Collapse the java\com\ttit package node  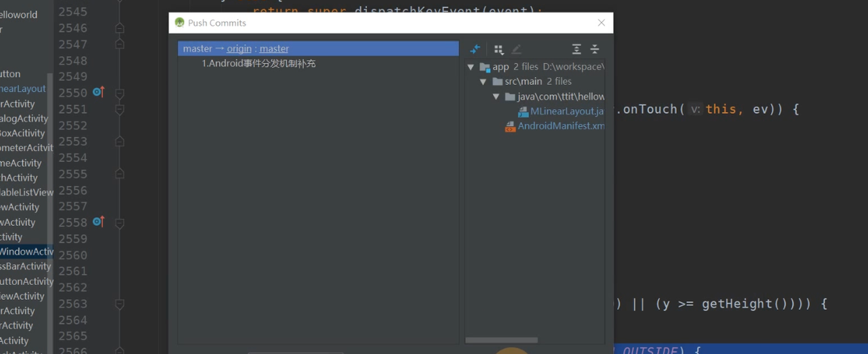click(496, 96)
